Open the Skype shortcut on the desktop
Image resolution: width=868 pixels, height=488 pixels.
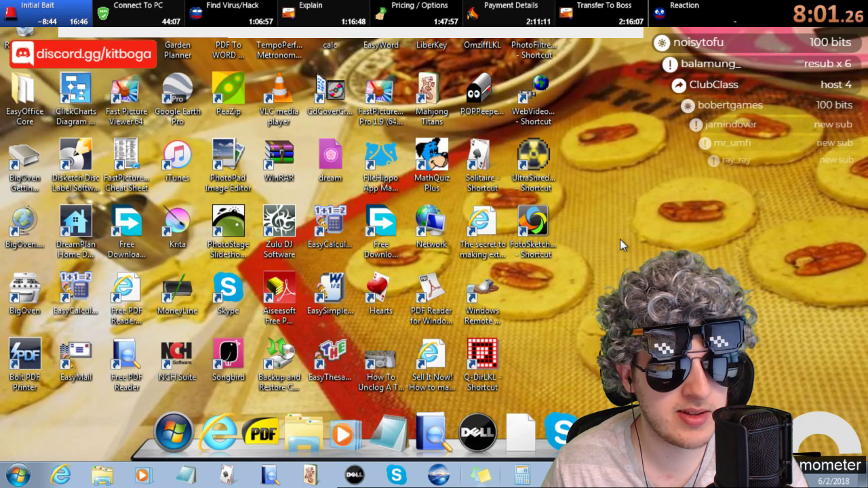[x=228, y=288]
